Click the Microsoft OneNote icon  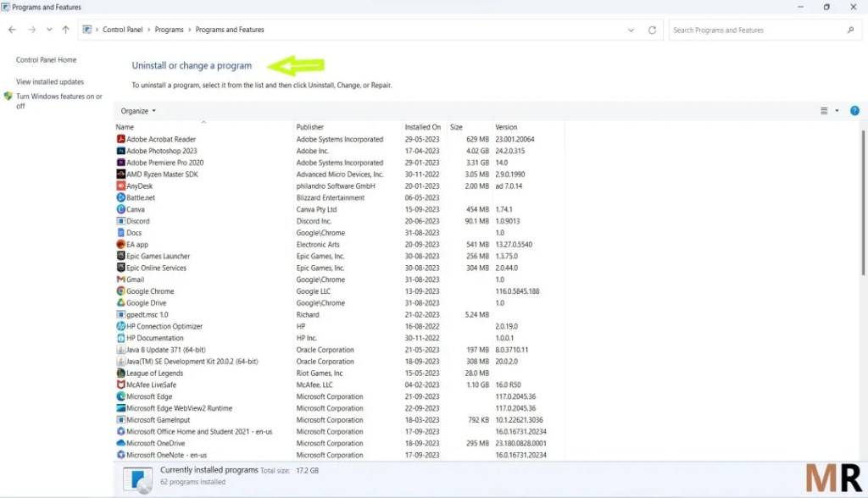[x=120, y=455]
